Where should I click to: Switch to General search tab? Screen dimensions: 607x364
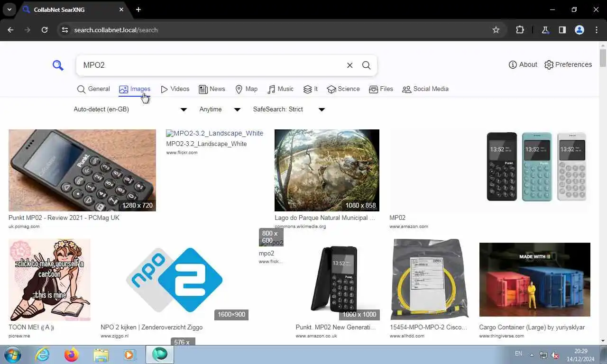pos(93,89)
